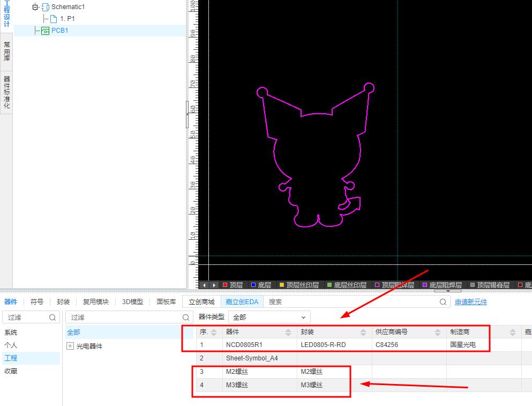Click the blue 底层 color swatch
The image size is (532, 406).
click(x=253, y=285)
